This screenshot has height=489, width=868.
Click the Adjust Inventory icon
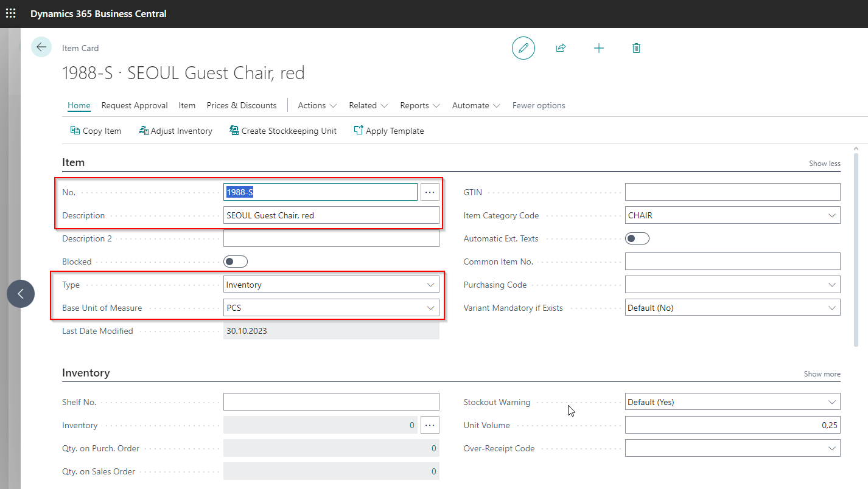coord(144,130)
